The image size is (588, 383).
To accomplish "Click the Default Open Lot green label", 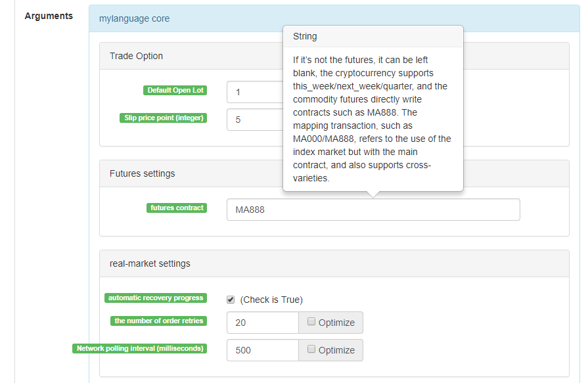I will (x=175, y=90).
